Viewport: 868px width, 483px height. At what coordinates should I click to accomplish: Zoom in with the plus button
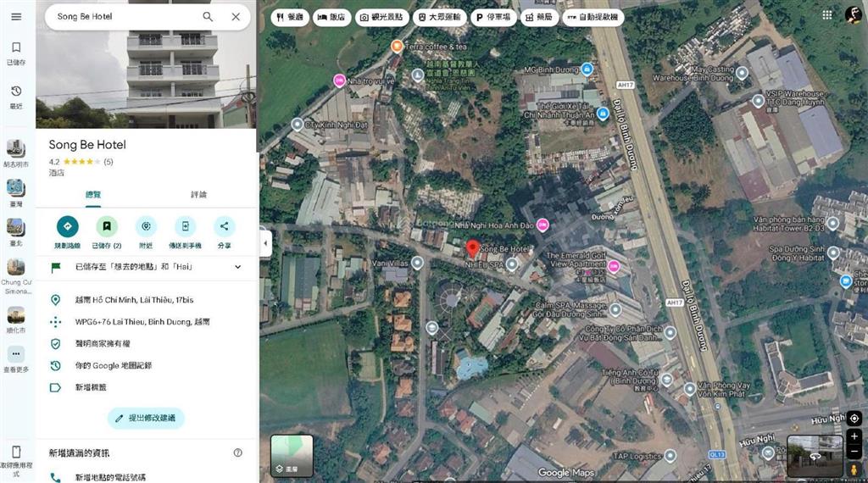[854, 436]
